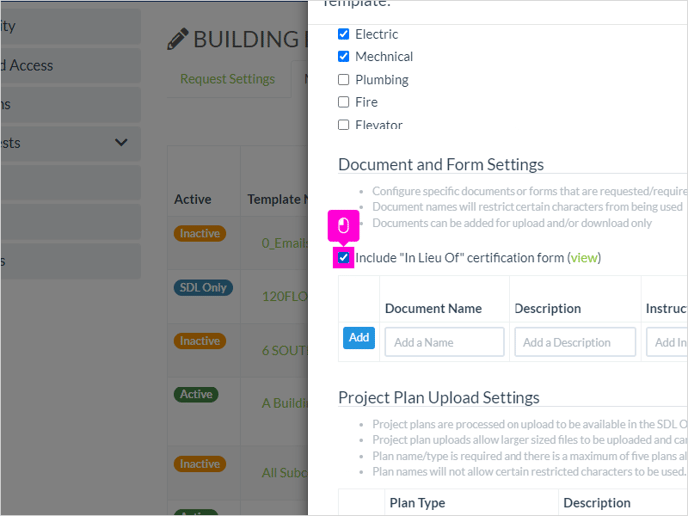Click the green Active status badge
The height and width of the screenshot is (516, 688).
coord(196,394)
